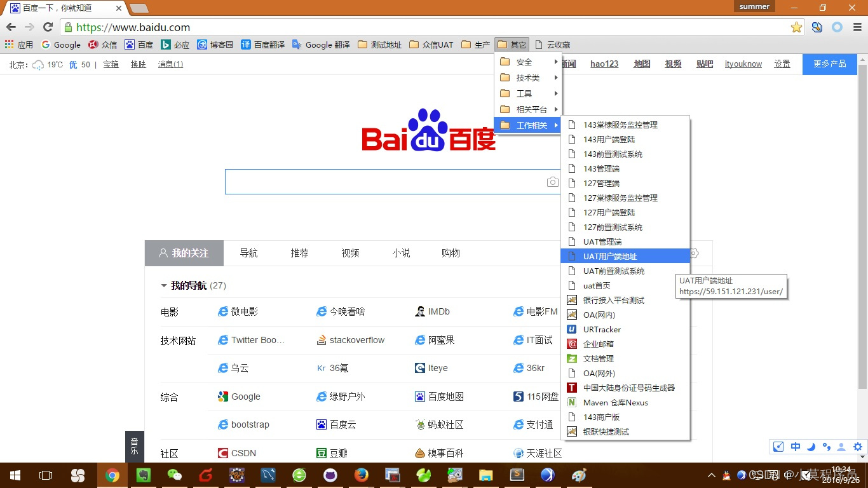This screenshot has width=868, height=488.
Task: Click the camera icon in search box
Action: pyautogui.click(x=553, y=182)
